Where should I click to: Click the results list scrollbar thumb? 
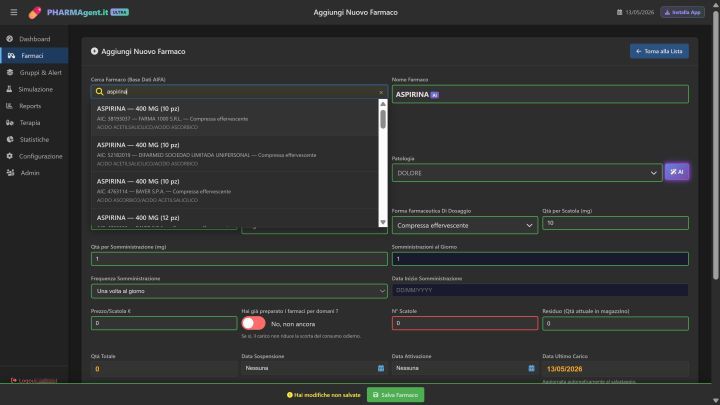click(383, 119)
